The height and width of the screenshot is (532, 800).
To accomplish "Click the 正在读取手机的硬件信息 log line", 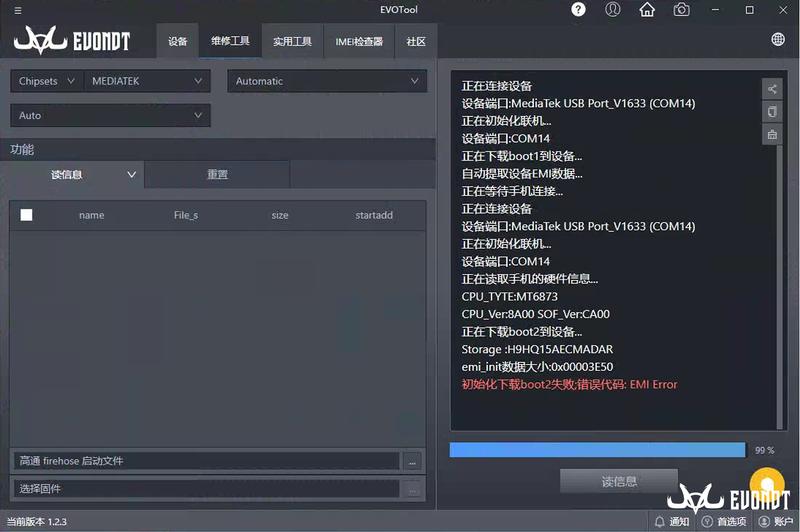I will 530,279.
